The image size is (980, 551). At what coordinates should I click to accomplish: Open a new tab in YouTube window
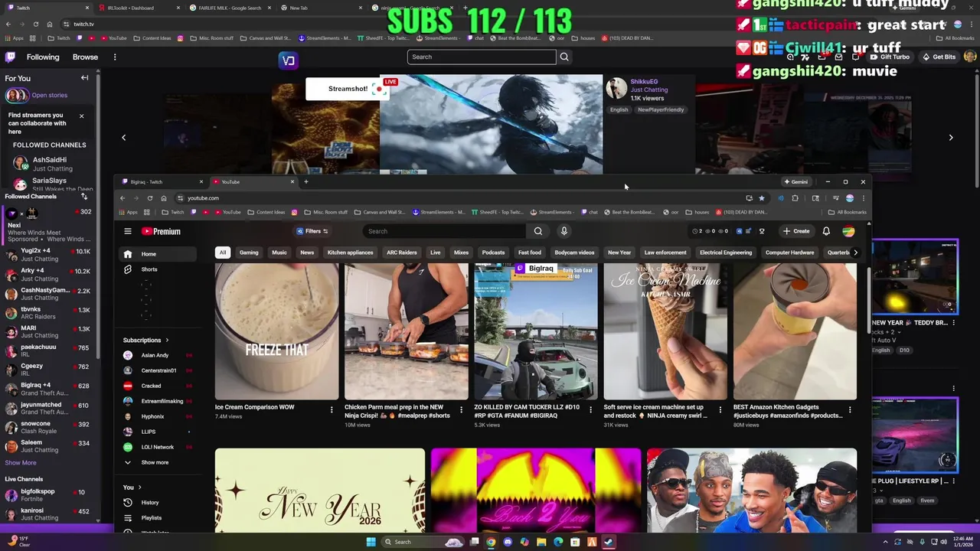[305, 182]
